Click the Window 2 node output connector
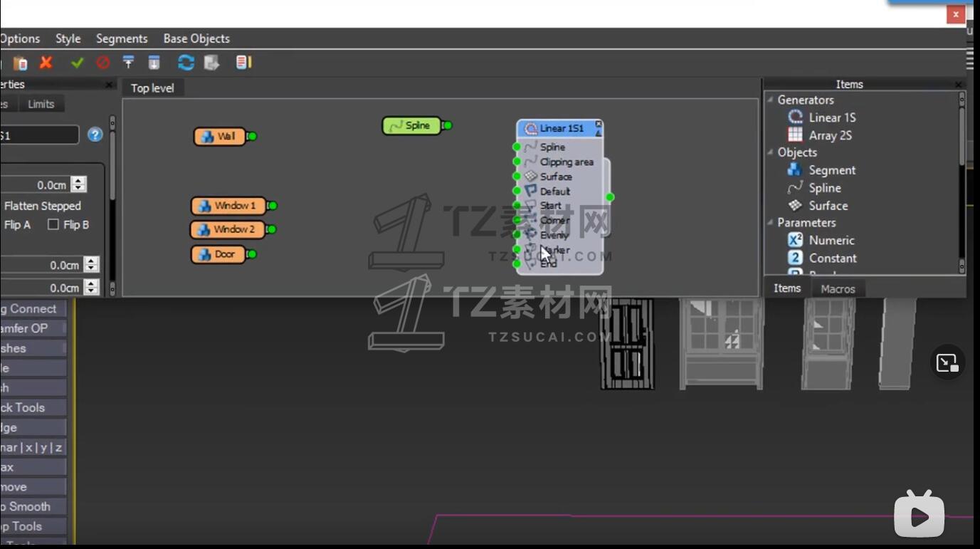This screenshot has width=980, height=549. (270, 230)
